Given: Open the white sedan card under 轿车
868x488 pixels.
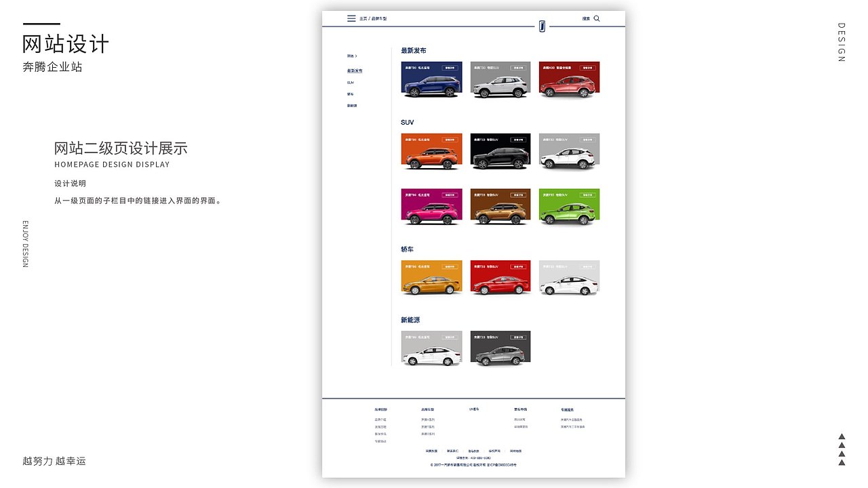Looking at the screenshot, I should 570,279.
